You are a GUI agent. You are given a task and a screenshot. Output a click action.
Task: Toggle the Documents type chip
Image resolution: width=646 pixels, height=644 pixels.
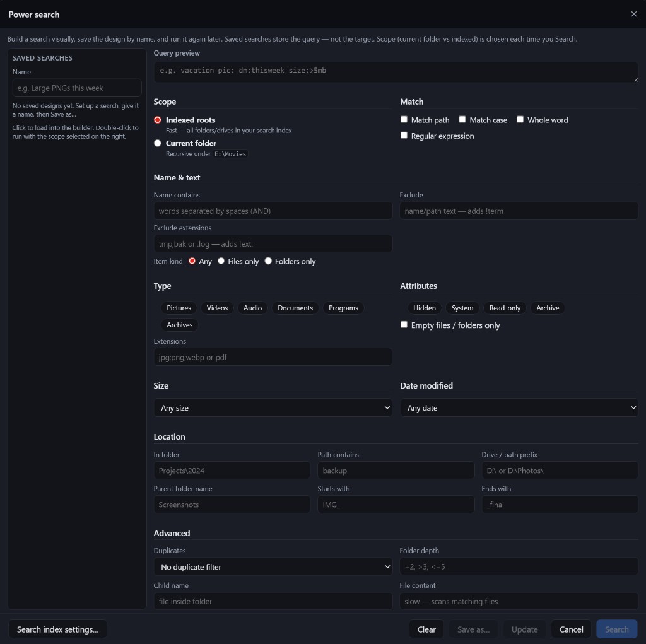[x=295, y=308]
